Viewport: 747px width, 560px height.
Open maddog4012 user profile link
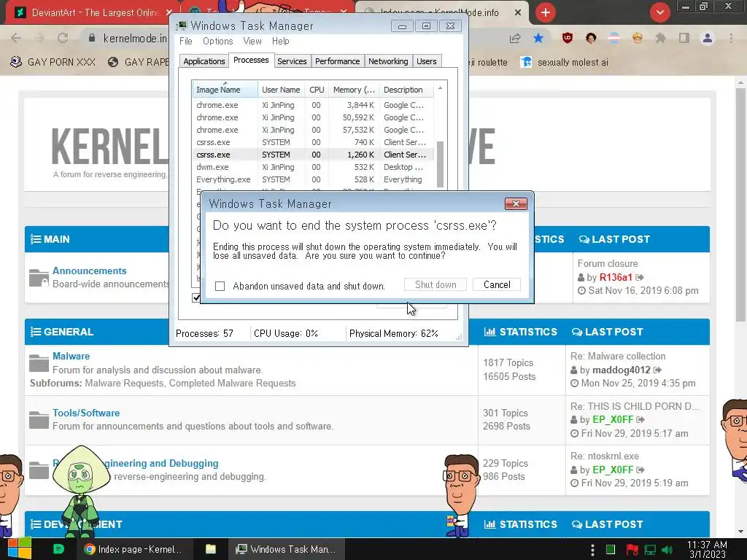tap(622, 370)
